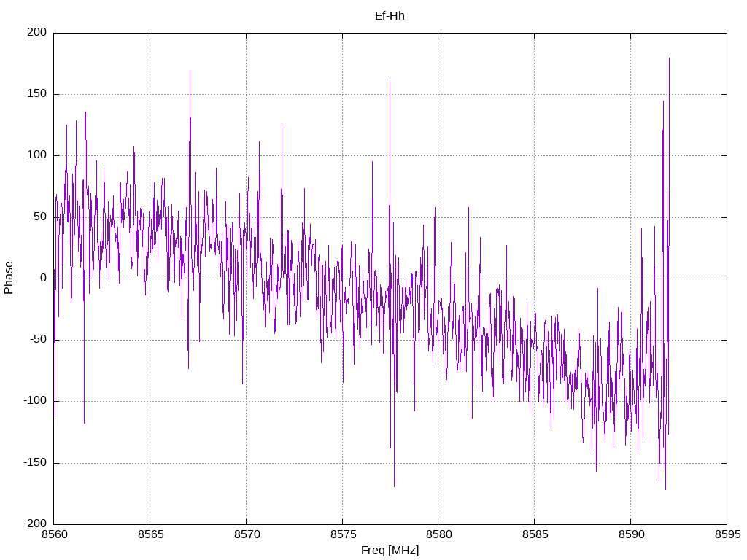
Task: Click the 100 y-axis tick label
Action: [37, 155]
